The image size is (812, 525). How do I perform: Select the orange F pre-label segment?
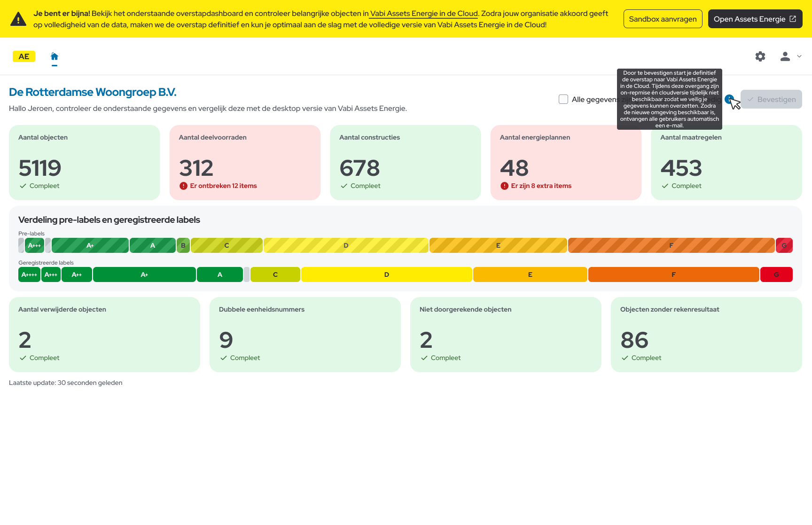pos(671,245)
